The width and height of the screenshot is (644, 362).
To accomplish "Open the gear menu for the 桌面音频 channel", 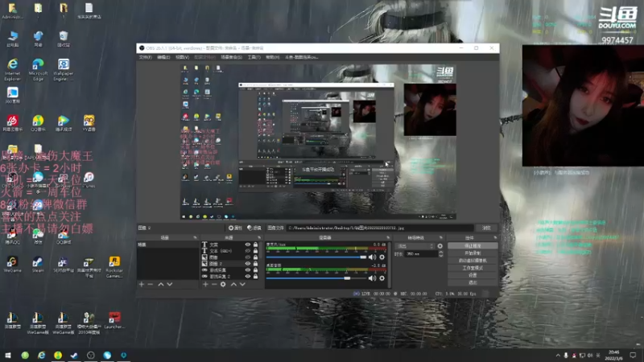I will point(382,278).
